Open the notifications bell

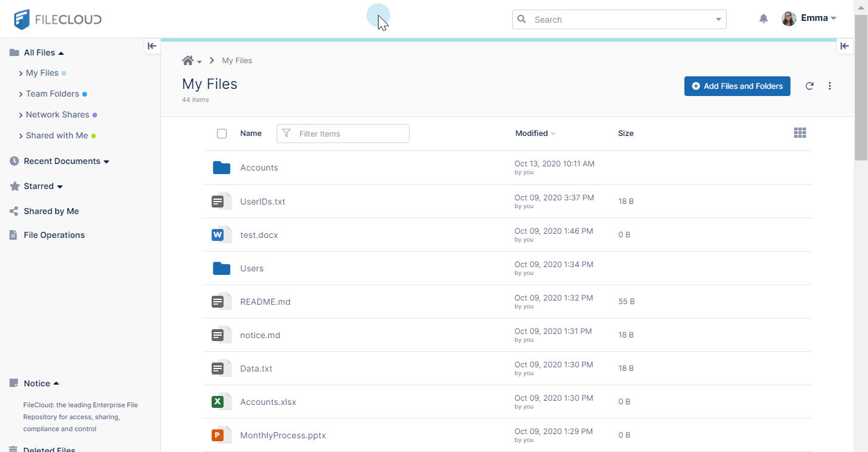(764, 18)
